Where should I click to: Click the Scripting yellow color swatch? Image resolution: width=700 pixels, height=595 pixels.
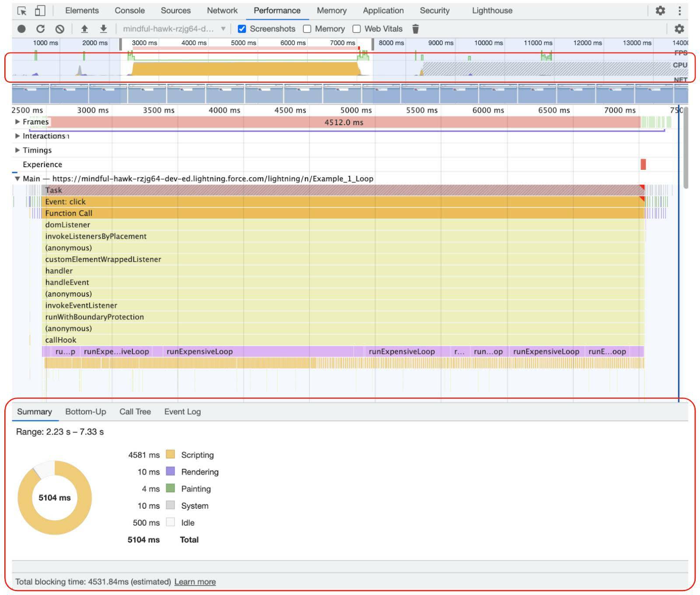tap(171, 455)
